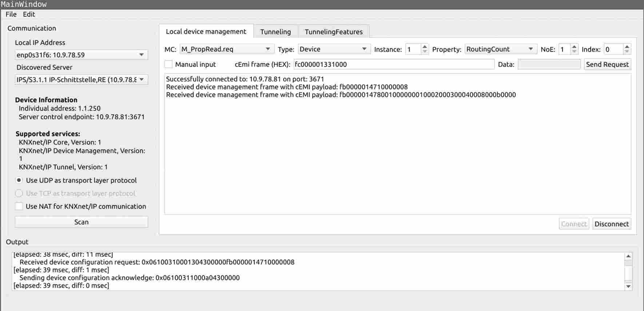This screenshot has width=644, height=311.
Task: Click the Disconnect button
Action: (612, 224)
